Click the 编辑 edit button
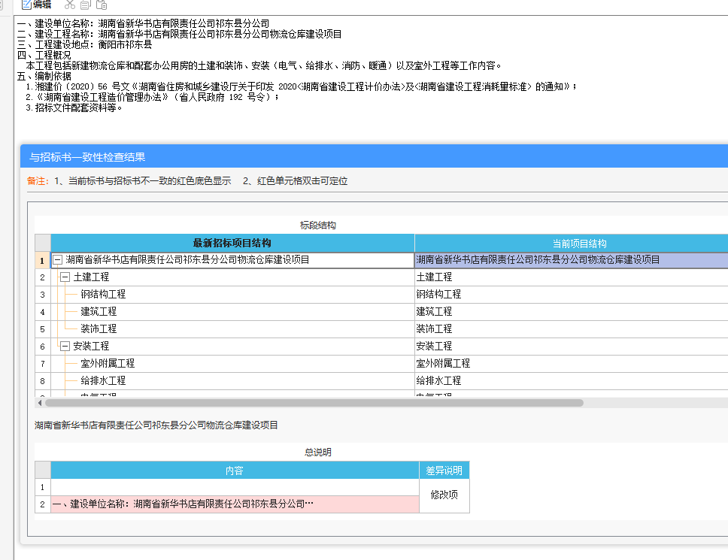728x560 pixels. coord(37,5)
